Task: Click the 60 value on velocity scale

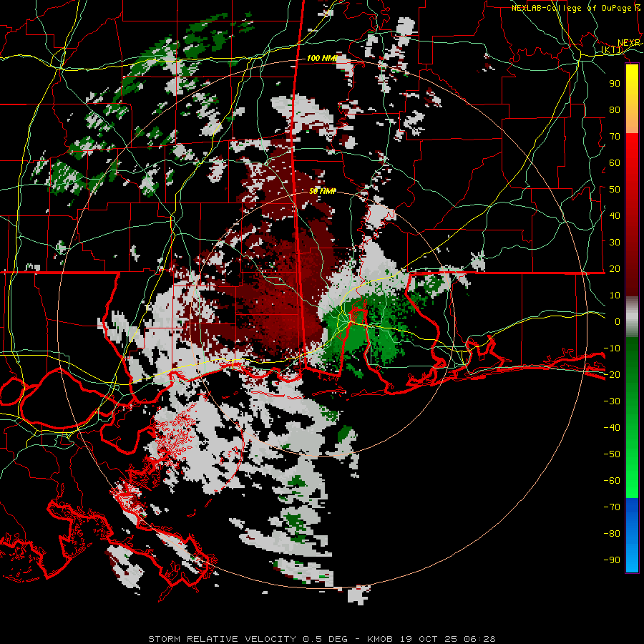Action: (615, 162)
